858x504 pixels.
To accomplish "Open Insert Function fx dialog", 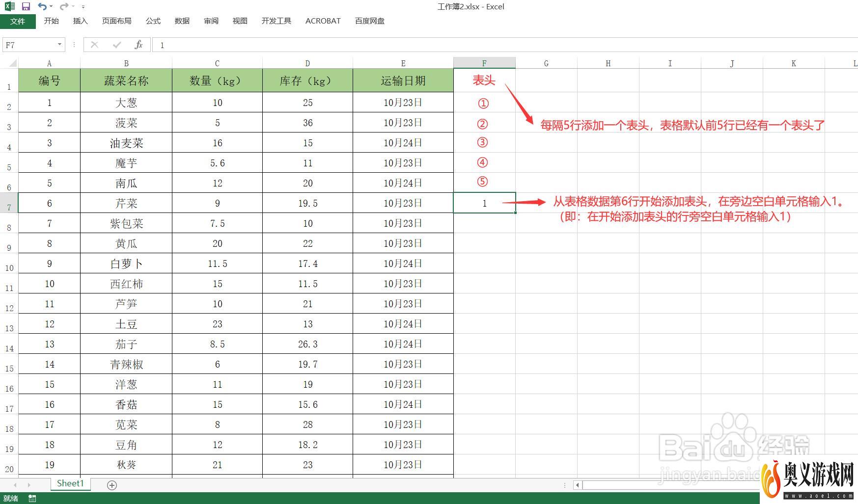I will tap(138, 45).
